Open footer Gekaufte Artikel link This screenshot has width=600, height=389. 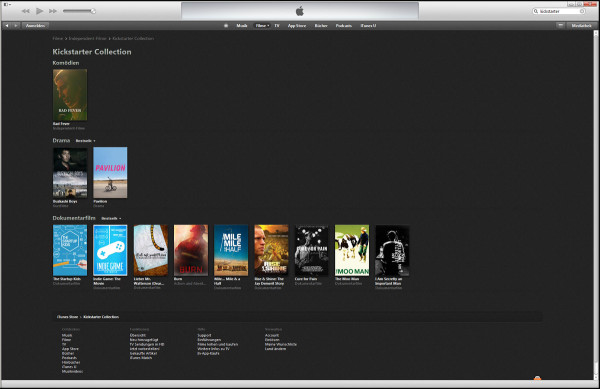pyautogui.click(x=143, y=353)
